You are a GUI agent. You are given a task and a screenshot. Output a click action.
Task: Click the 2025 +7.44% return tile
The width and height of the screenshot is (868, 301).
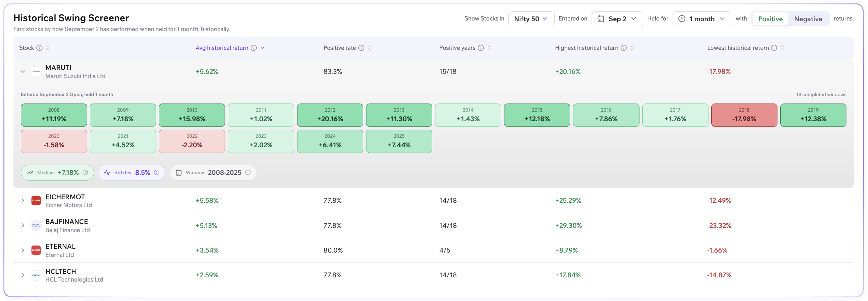click(x=399, y=141)
